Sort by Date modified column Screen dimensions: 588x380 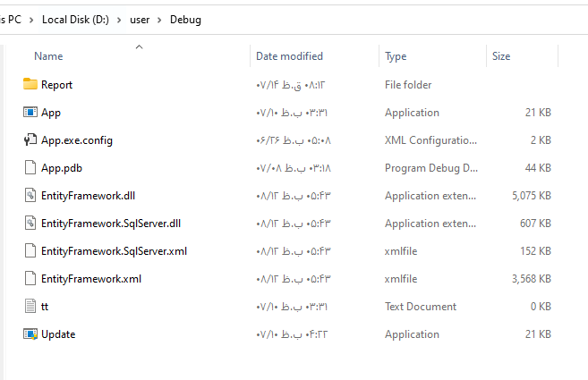pos(289,56)
